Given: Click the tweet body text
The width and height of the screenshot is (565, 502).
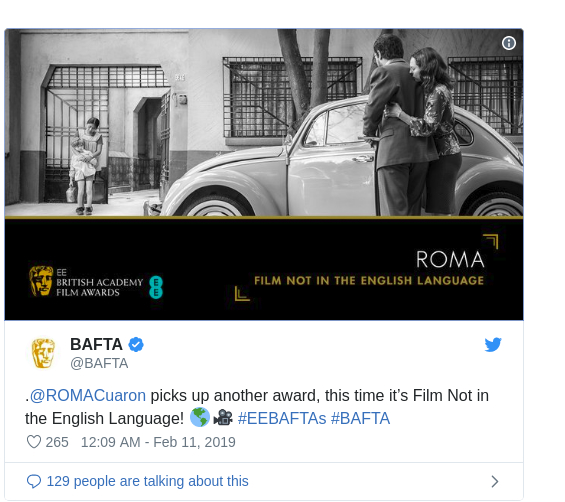Looking at the screenshot, I should tap(257, 407).
